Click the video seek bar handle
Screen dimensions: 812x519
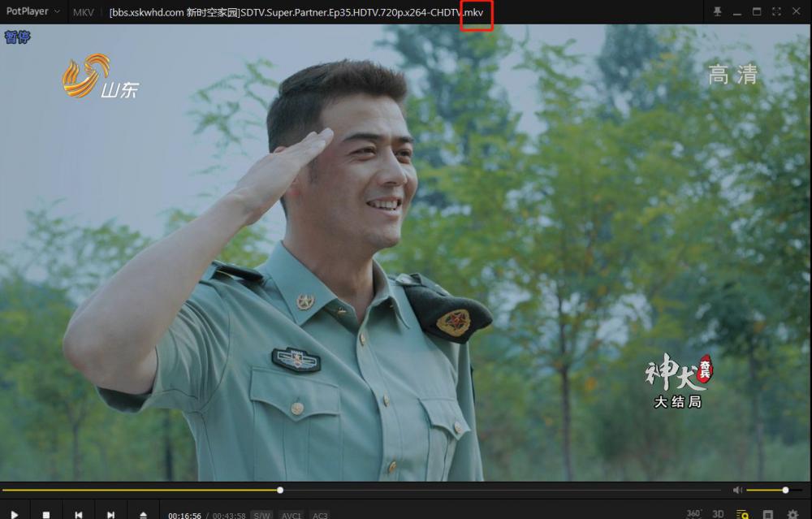tap(280, 490)
